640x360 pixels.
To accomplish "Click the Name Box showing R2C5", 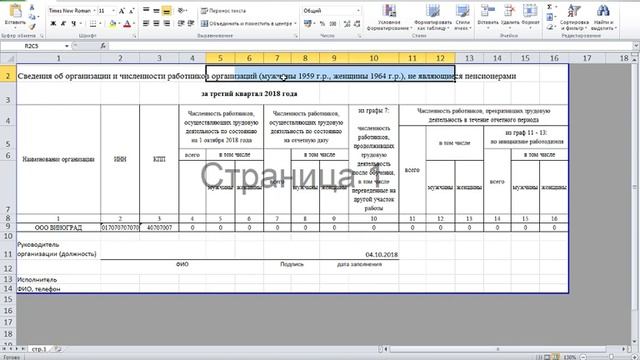I will tap(32, 46).
